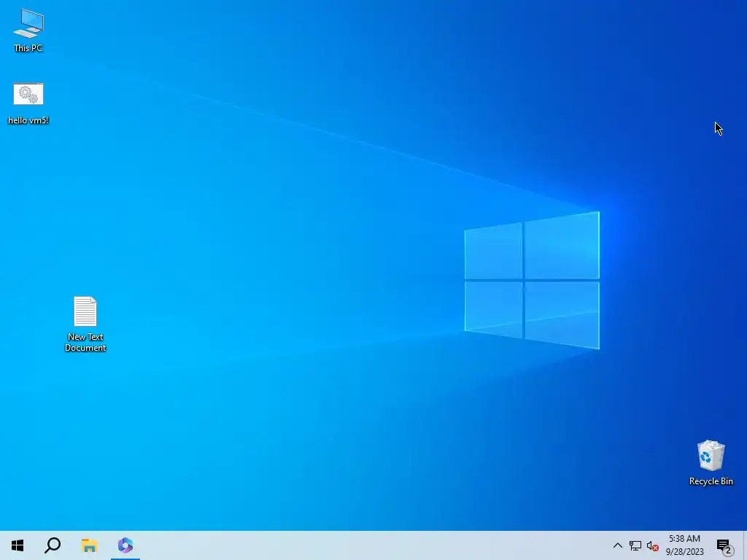Click Show desktop strip at taskbar end
The height and width of the screenshot is (560, 747).
pos(745,545)
